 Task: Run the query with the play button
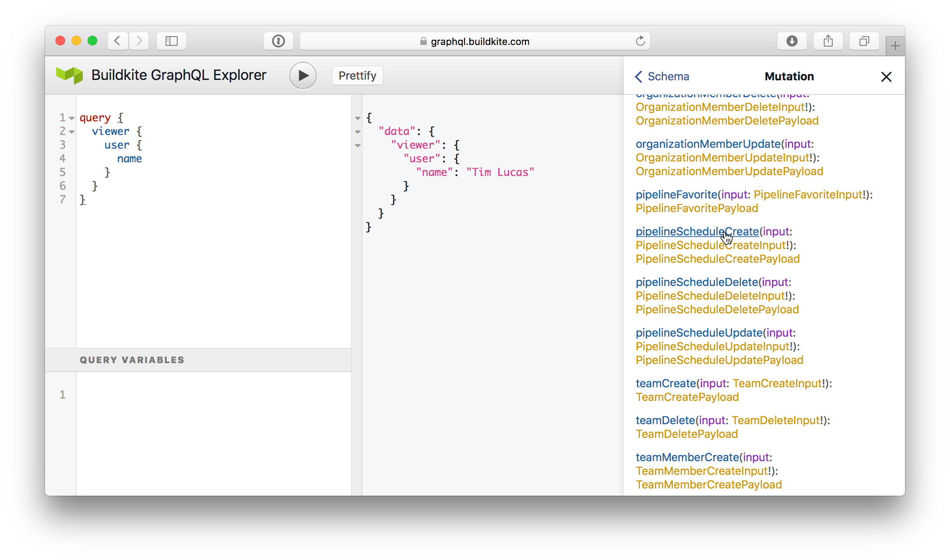coord(303,76)
